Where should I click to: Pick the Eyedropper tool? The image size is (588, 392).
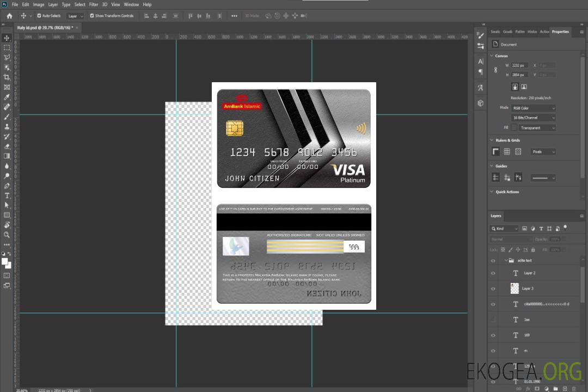[x=7, y=97]
